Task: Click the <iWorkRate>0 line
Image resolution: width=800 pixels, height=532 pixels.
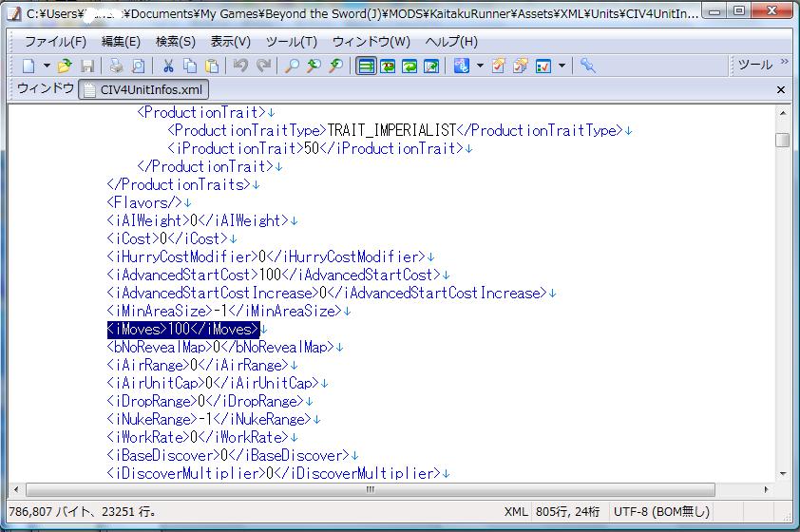Action: (x=198, y=438)
